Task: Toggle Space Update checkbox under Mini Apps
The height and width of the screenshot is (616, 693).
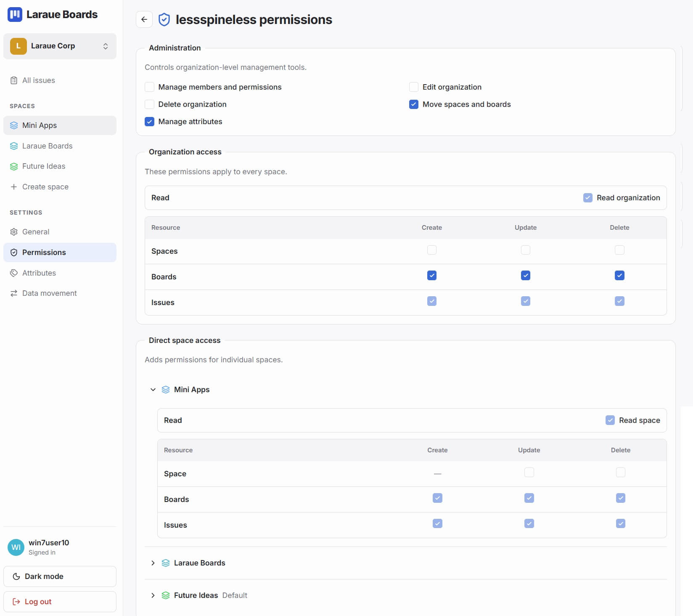Action: [x=529, y=473]
